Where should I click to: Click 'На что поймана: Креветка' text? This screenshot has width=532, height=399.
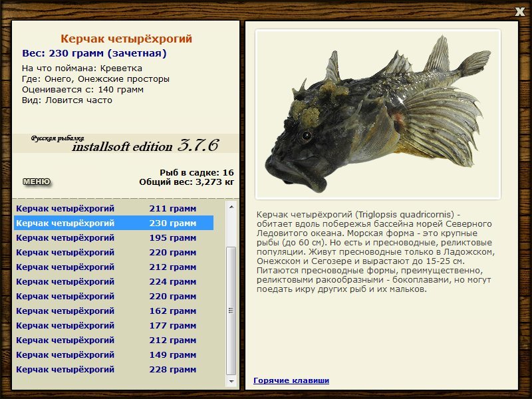coord(82,68)
